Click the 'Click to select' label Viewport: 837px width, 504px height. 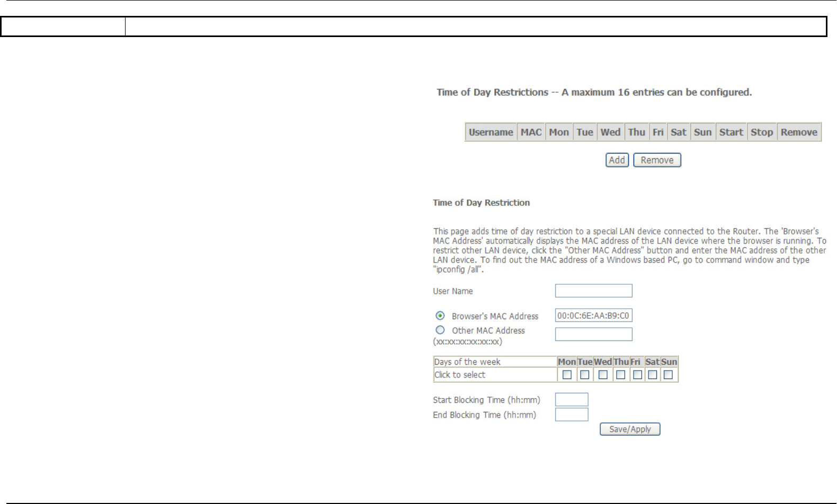[460, 375]
